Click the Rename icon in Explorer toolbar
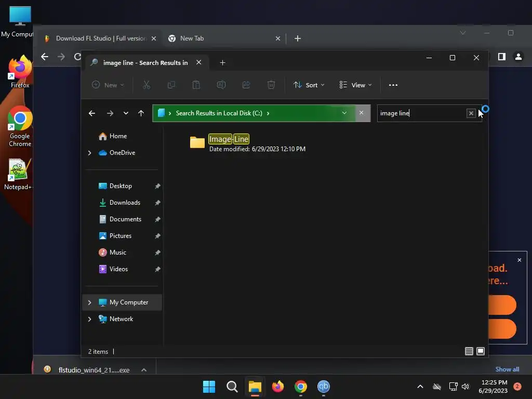 pos(221,85)
